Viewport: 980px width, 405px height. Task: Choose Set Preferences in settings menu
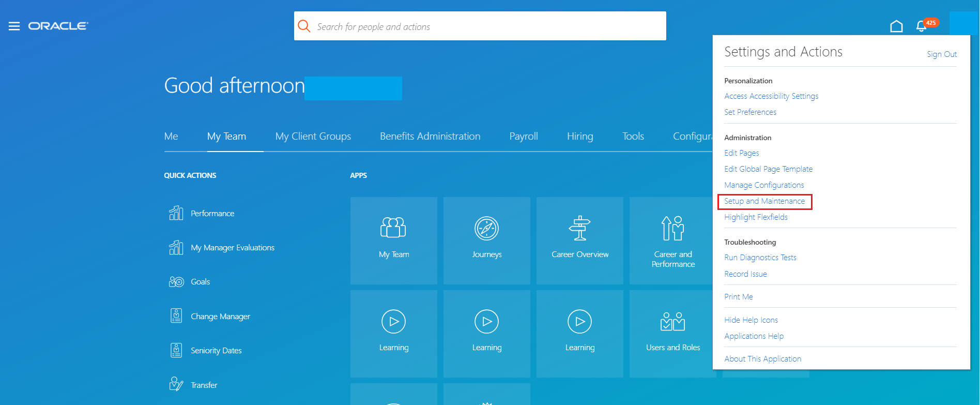pos(750,112)
